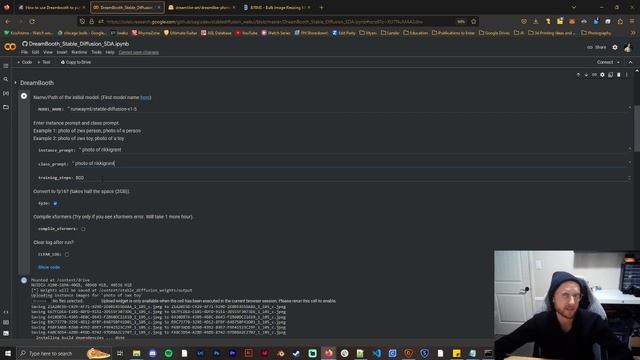
Task: Open the Colab table of contents sidebar
Action: pos(6,66)
